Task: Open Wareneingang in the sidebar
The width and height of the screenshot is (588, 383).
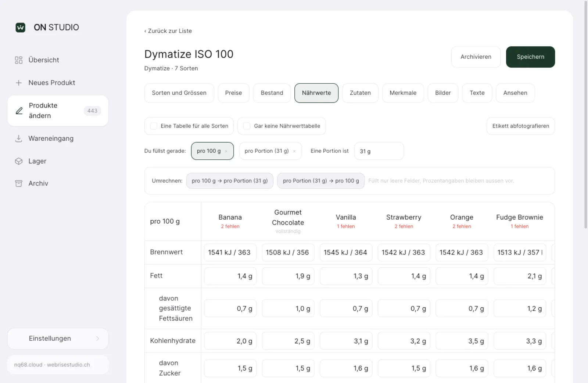Action: tap(58, 138)
